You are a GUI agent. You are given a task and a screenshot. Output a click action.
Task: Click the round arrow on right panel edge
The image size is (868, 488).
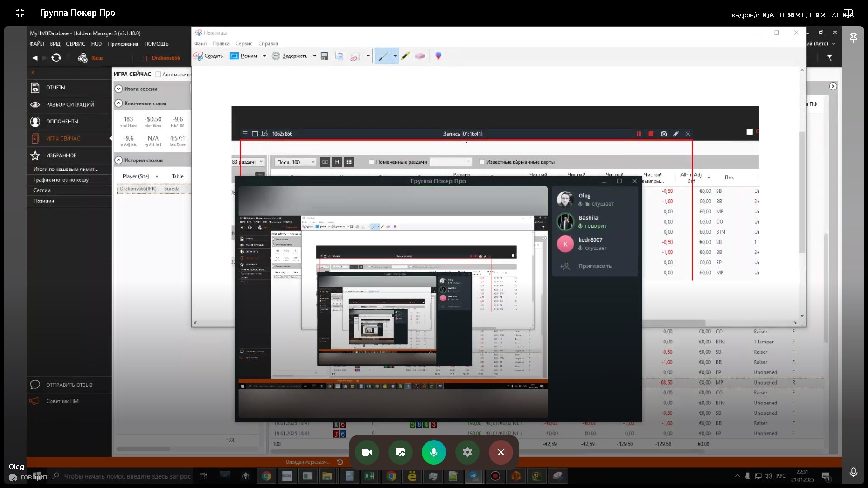coord(833,86)
